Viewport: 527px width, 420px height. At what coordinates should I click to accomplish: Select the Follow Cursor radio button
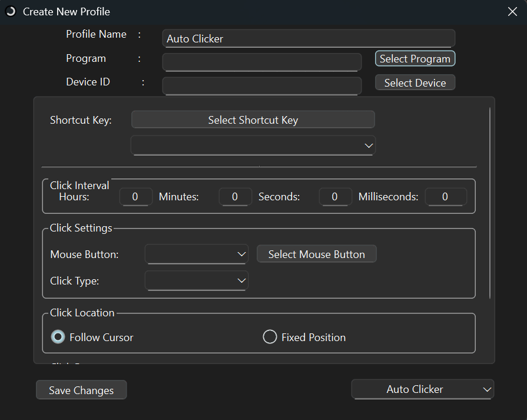point(58,336)
